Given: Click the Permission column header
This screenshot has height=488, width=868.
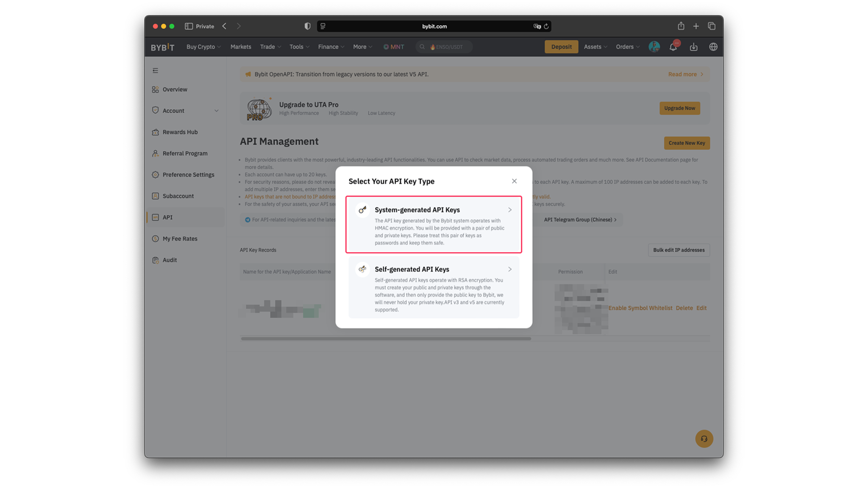Looking at the screenshot, I should coord(570,272).
